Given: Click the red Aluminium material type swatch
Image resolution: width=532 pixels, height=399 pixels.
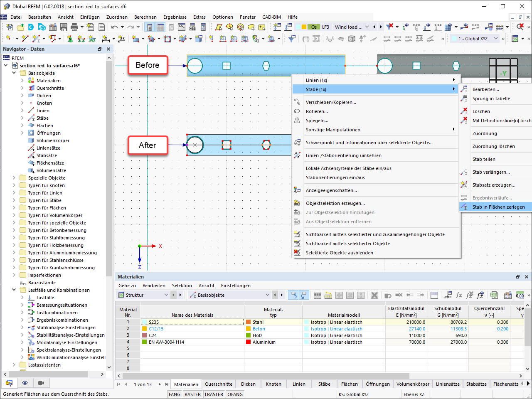Looking at the screenshot, I should pyautogui.click(x=249, y=342).
